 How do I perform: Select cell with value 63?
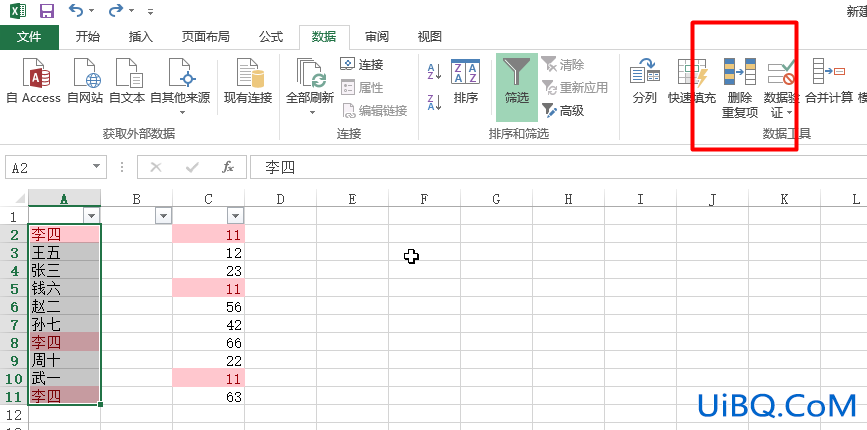pos(208,396)
